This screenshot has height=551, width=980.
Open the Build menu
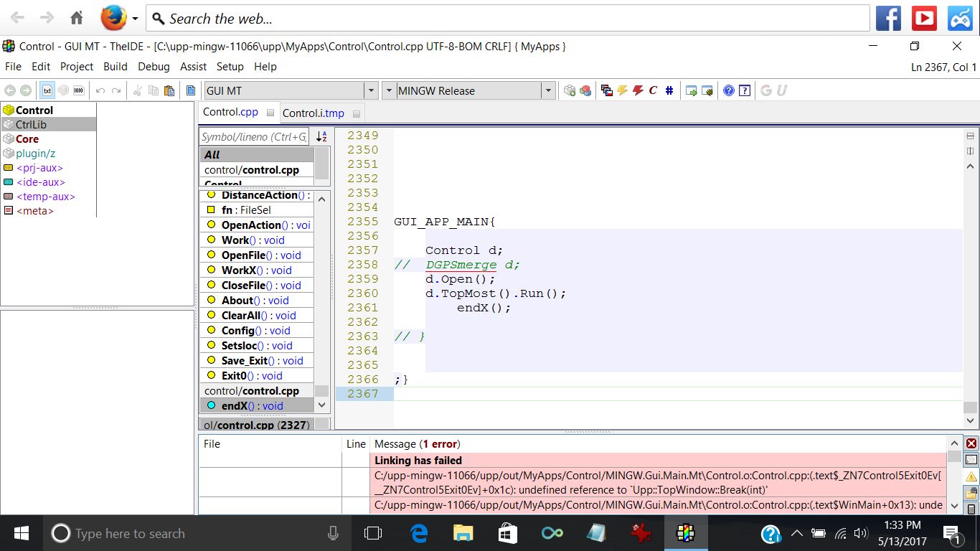[x=115, y=67]
